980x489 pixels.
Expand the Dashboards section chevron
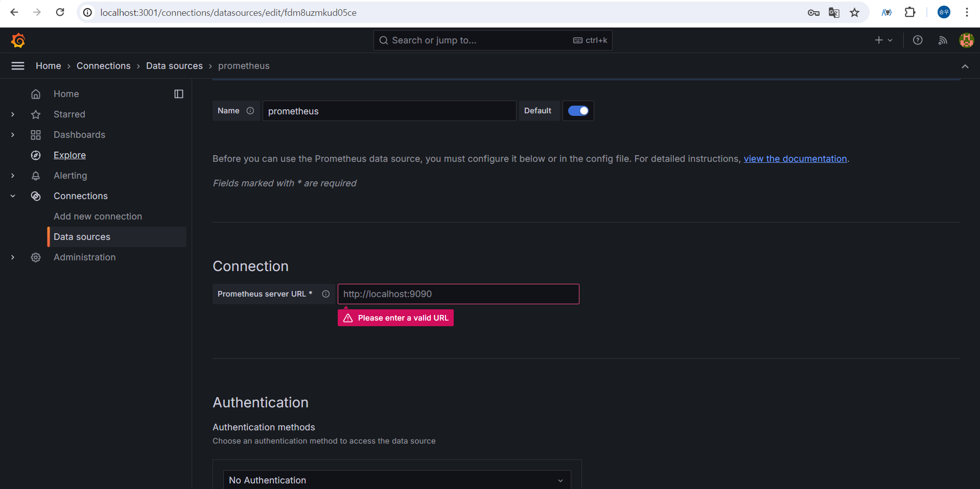tap(13, 135)
